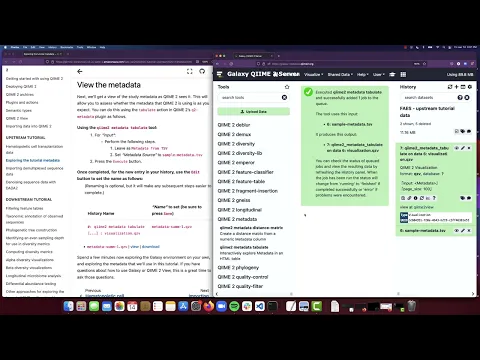480x360 pixels.
Task: Open the History options gear icon
Action: [470, 87]
